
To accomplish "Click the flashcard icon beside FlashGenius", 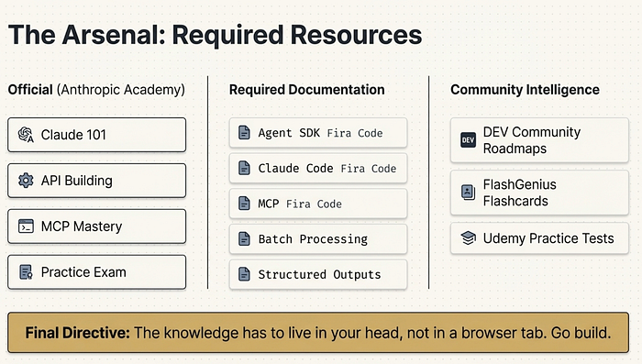I will point(468,192).
